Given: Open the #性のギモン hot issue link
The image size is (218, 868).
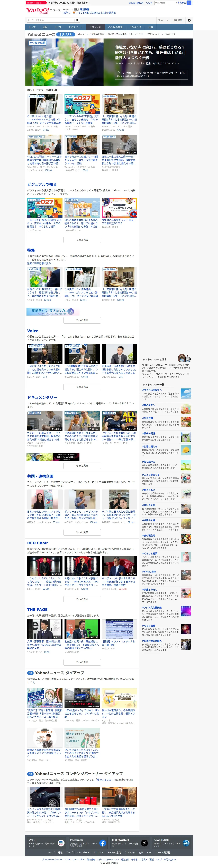Looking at the screenshot, I should click(x=149, y=405).
